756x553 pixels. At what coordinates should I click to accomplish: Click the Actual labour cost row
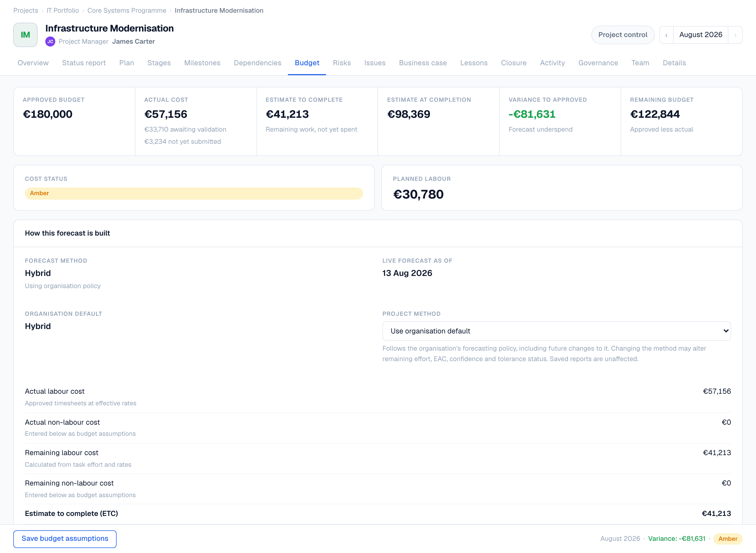[378, 397]
